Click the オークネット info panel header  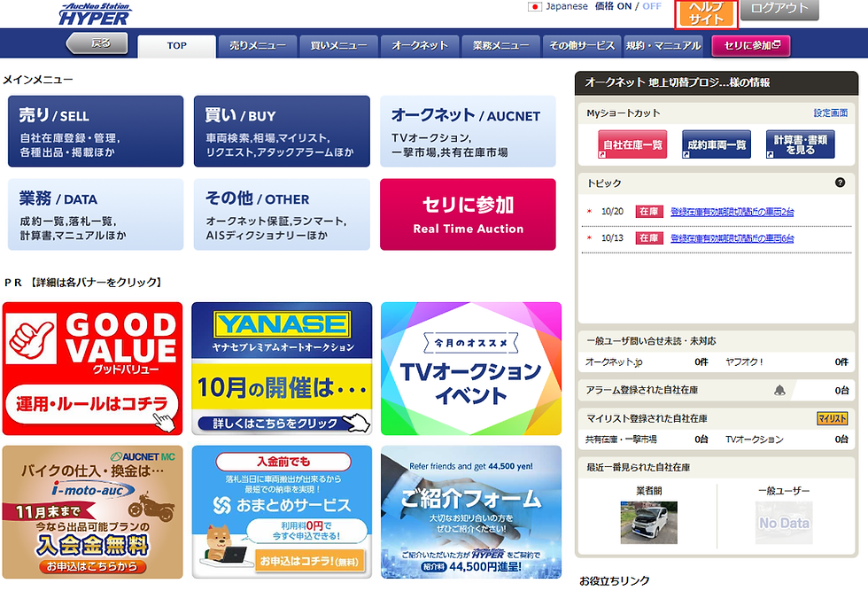(717, 82)
